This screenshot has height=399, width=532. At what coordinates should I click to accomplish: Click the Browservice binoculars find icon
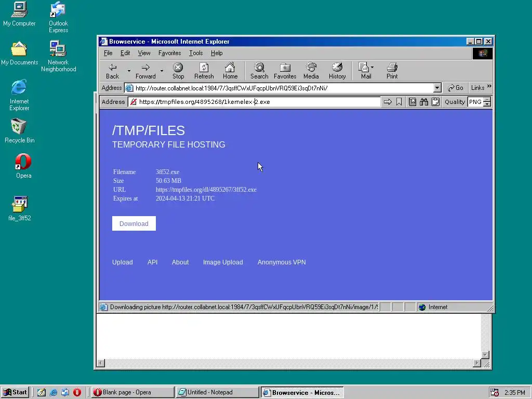pyautogui.click(x=424, y=102)
